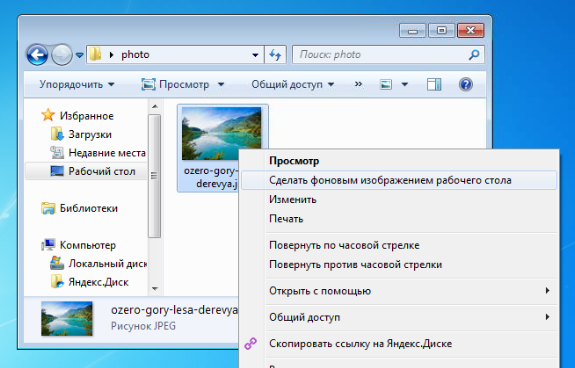Click the Компьютер icon
The height and width of the screenshot is (368, 575).
click(48, 245)
